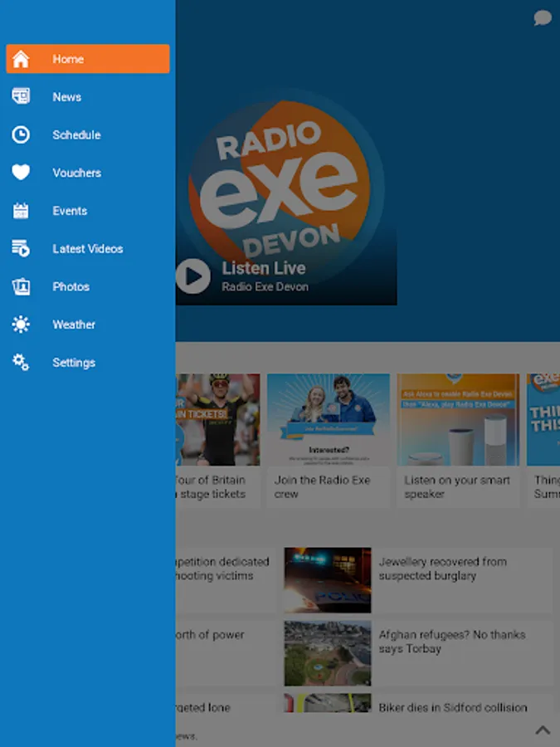Click the Vouchers heart icon
Image resolution: width=560 pixels, height=747 pixels.
[21, 172]
